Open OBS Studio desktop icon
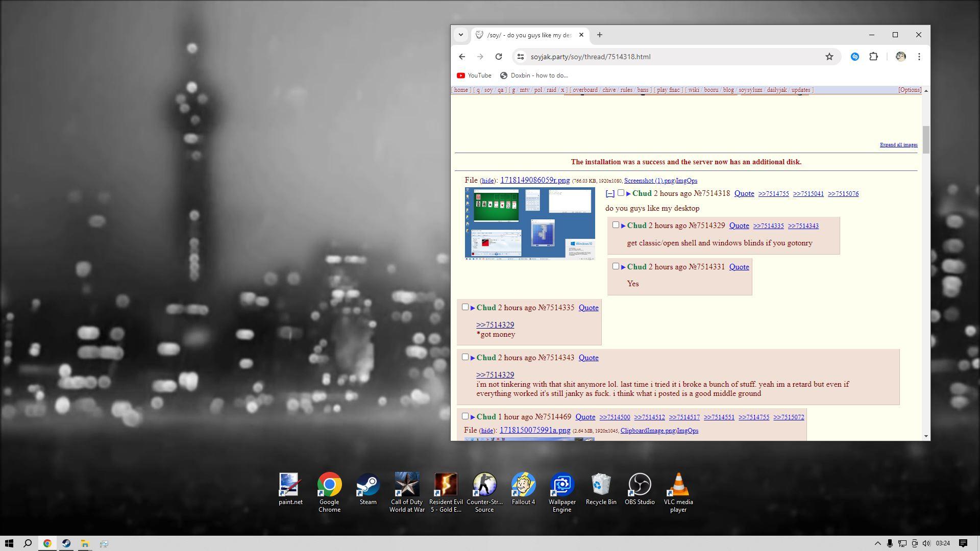The width and height of the screenshot is (980, 551). [639, 485]
